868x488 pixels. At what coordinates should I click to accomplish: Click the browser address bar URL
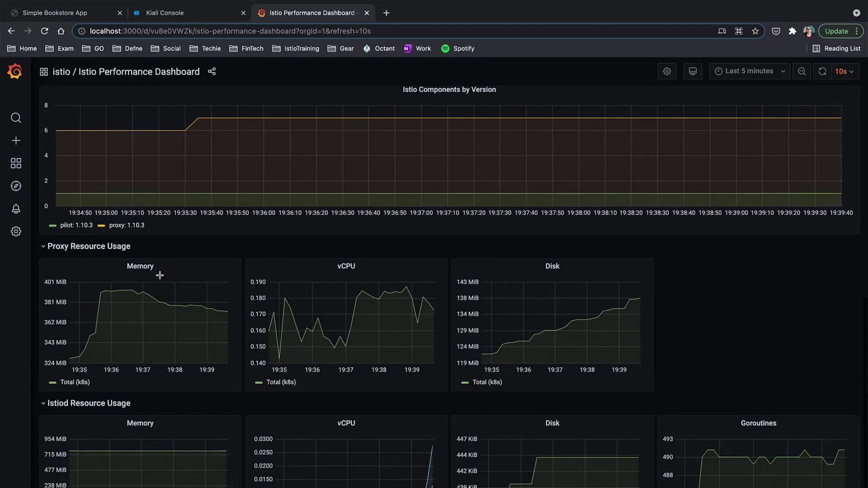(230, 31)
